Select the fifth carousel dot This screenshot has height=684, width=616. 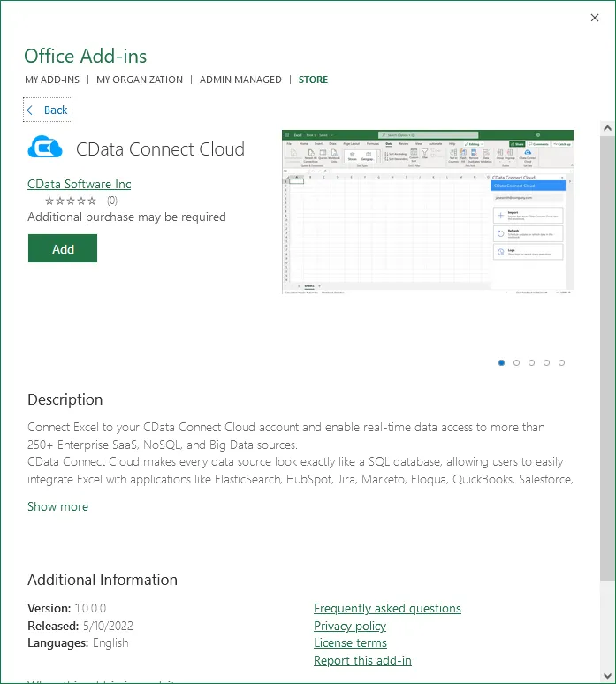562,362
